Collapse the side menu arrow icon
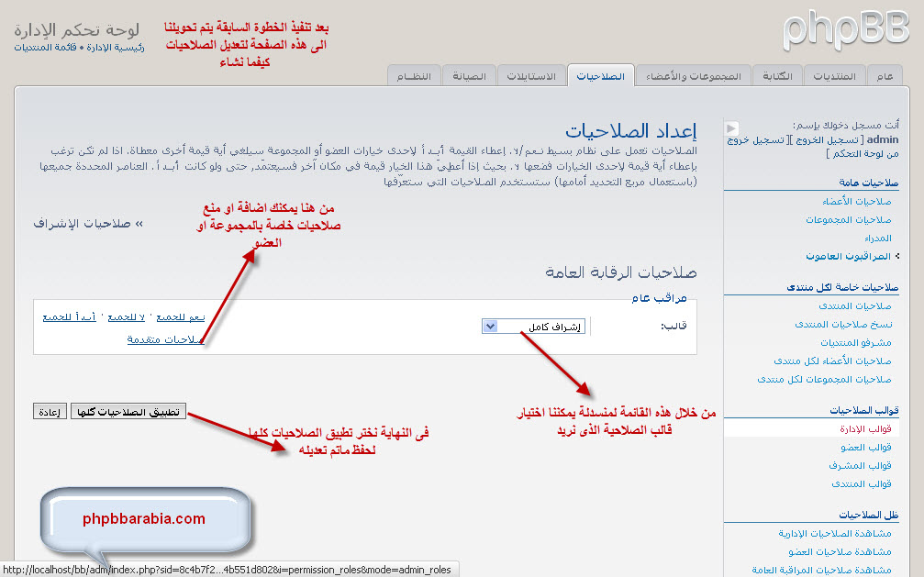Image resolution: width=924 pixels, height=577 pixels. (x=731, y=128)
